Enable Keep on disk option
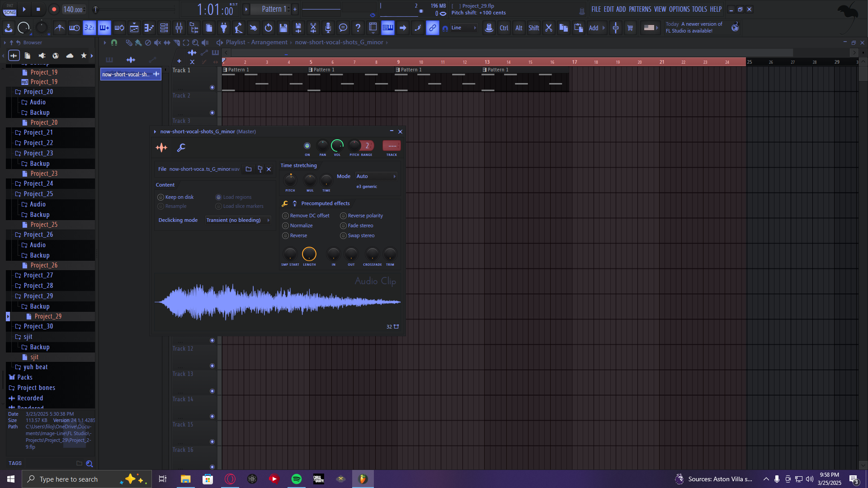The image size is (868, 488). 175,197
